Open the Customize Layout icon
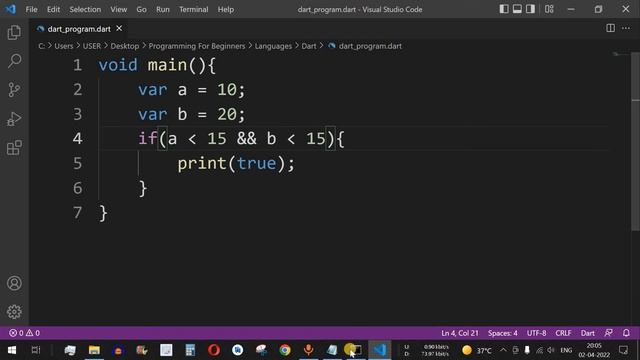 point(549,9)
